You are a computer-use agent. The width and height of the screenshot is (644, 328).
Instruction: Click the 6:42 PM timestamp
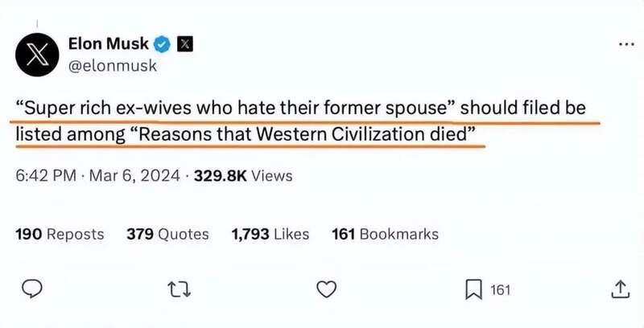pos(45,175)
